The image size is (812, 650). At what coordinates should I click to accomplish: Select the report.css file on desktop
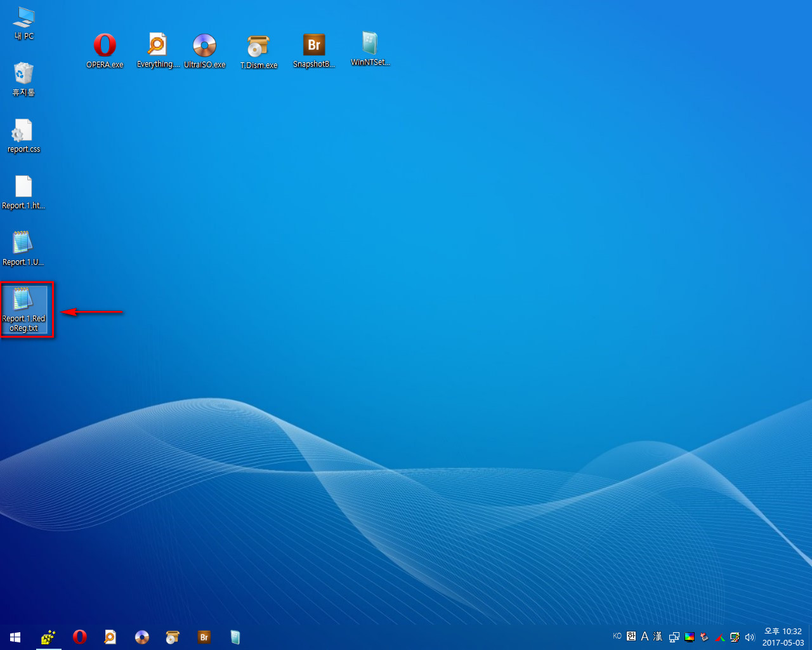coord(23,136)
